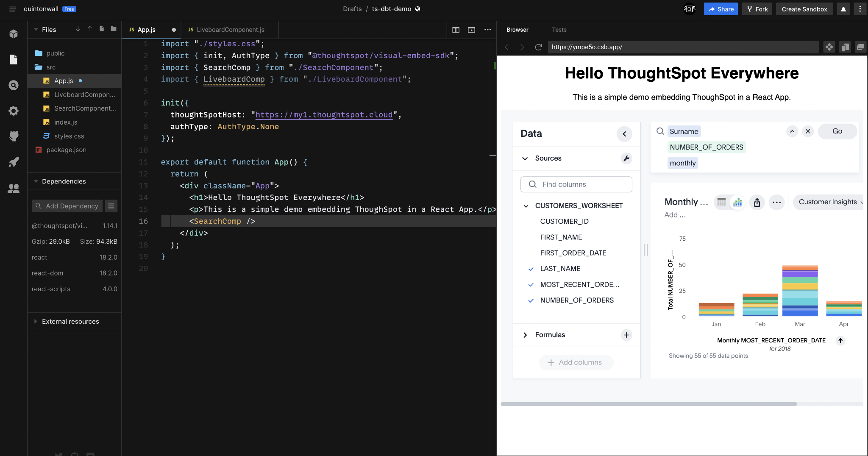Click the CodeSandbox diamond icon next to URL bar
This screenshot has width=868, height=456.
[829, 47]
